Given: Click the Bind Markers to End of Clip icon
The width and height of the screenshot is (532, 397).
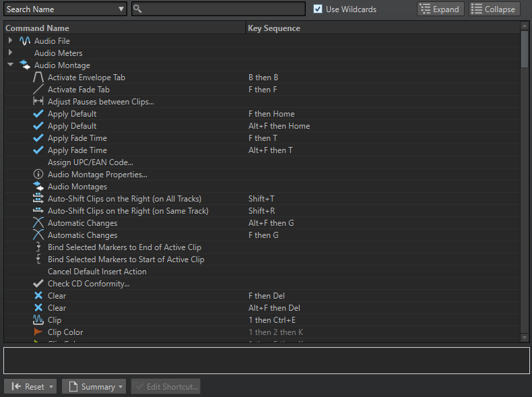Looking at the screenshot, I should click(x=38, y=247).
